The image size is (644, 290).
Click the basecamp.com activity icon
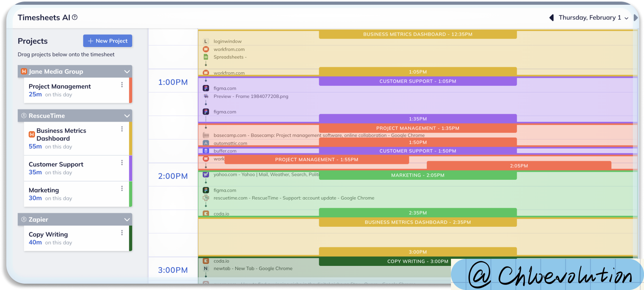pos(206,135)
